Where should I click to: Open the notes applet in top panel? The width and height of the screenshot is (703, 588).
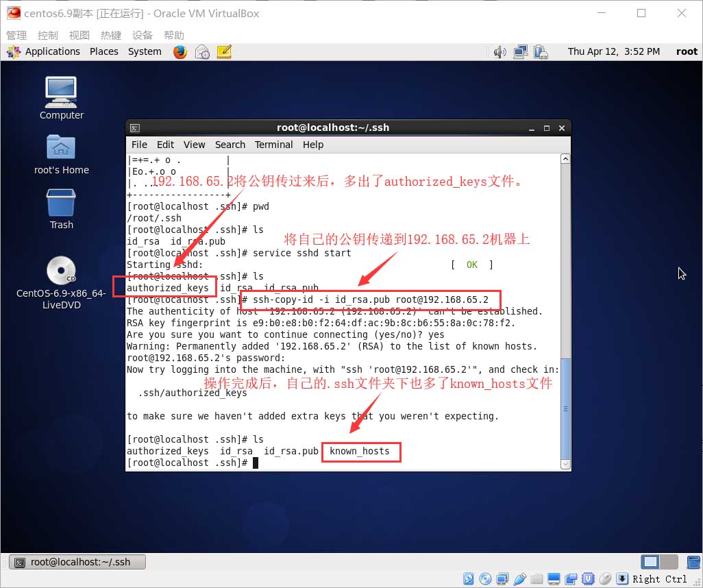pos(224,51)
